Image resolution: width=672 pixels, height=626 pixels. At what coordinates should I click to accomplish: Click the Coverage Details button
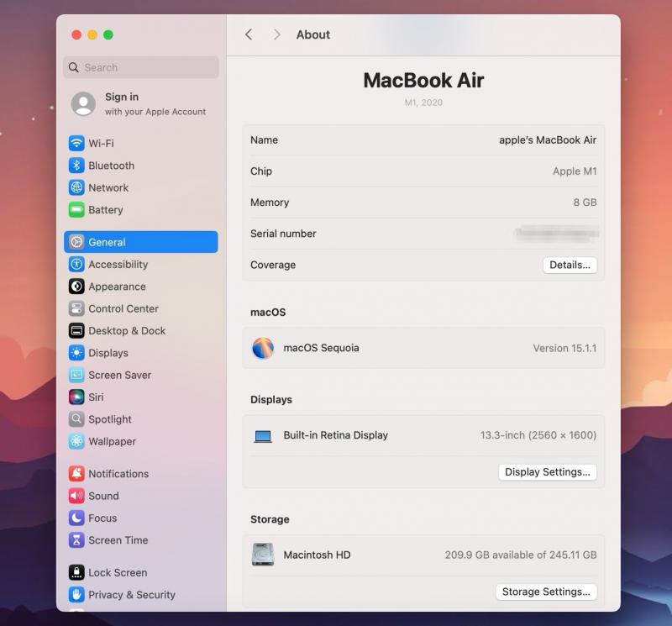(x=570, y=265)
